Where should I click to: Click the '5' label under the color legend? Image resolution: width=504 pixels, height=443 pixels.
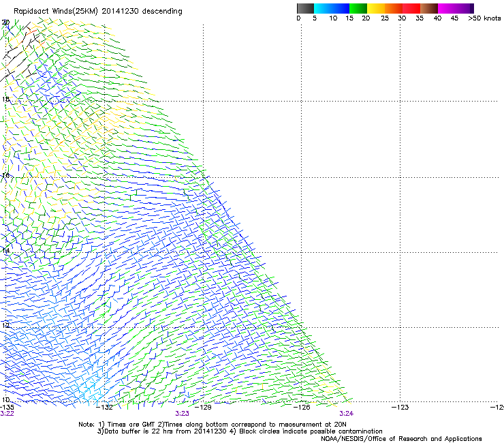[315, 18]
